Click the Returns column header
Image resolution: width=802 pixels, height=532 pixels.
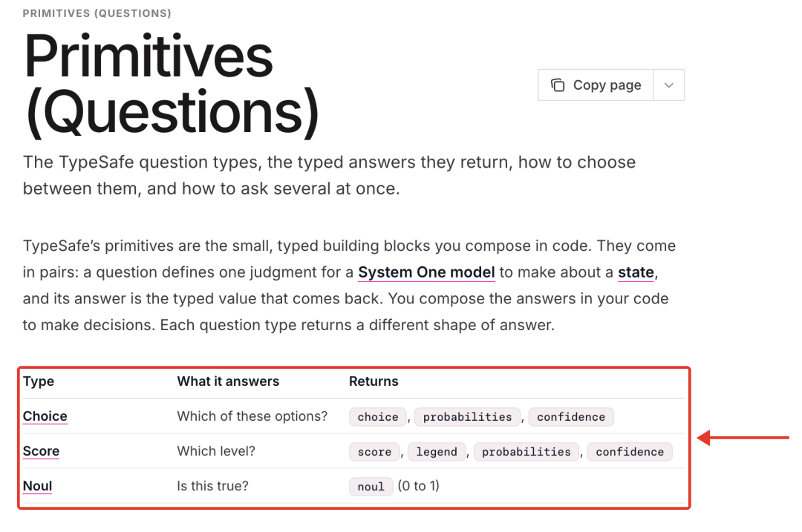click(374, 381)
